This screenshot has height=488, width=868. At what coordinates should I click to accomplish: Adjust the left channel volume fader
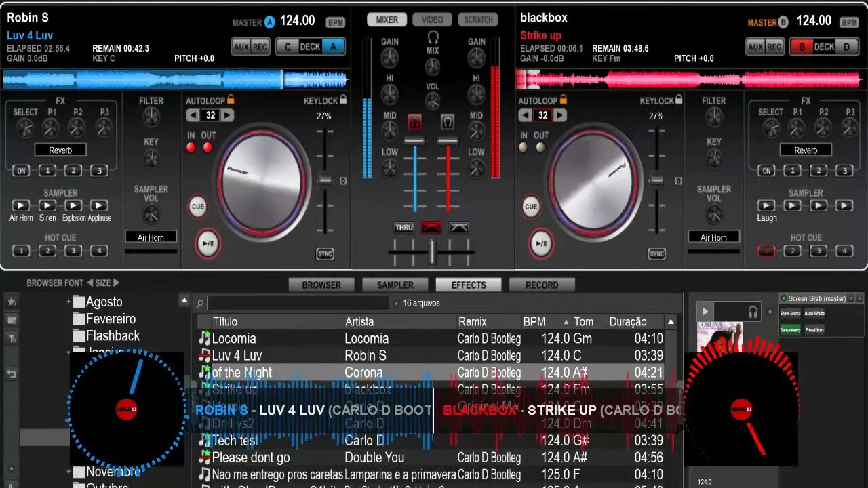click(414, 141)
